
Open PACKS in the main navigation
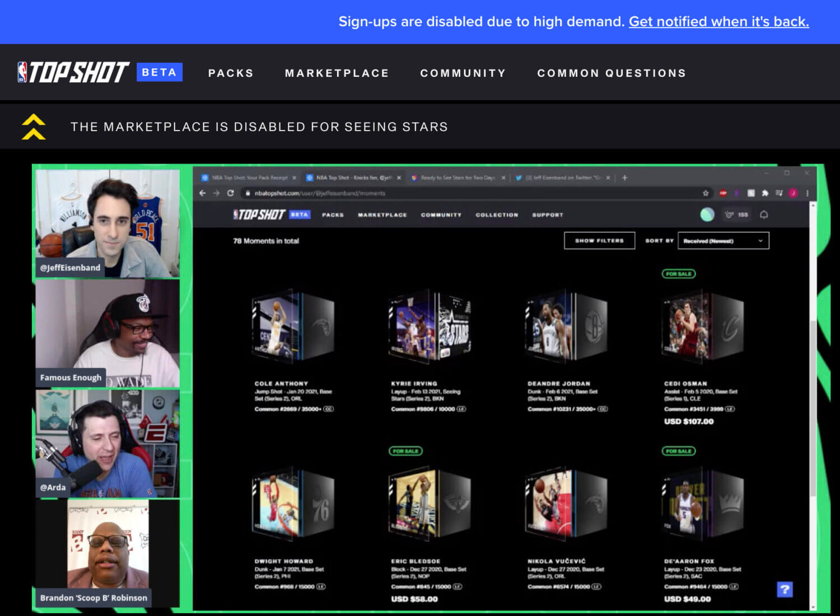231,73
